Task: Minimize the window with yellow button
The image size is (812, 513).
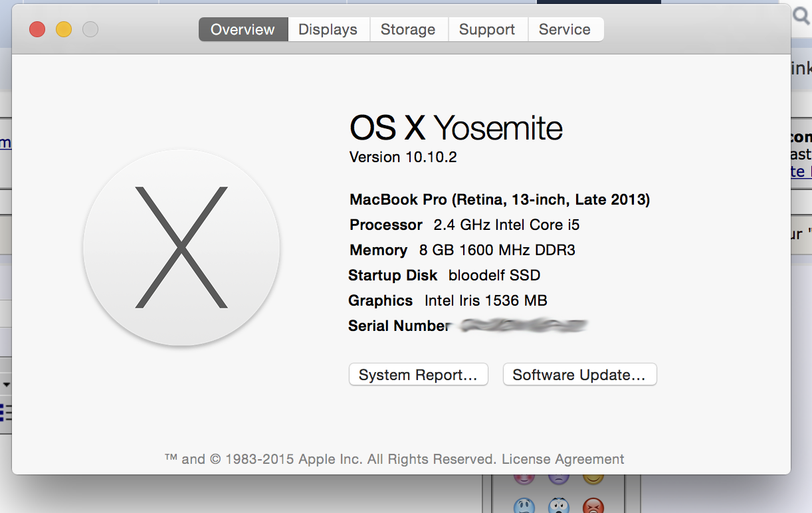Action: click(64, 29)
